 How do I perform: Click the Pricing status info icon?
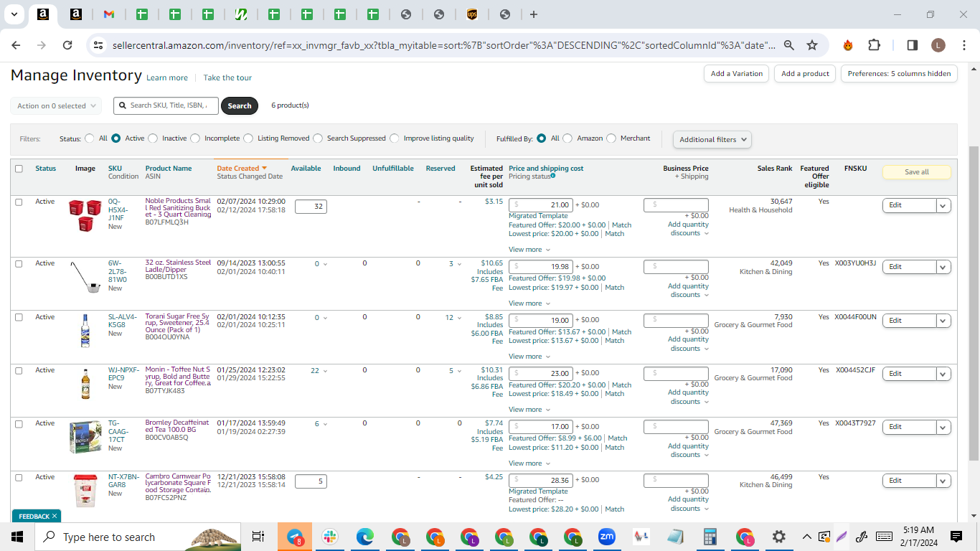tap(553, 176)
